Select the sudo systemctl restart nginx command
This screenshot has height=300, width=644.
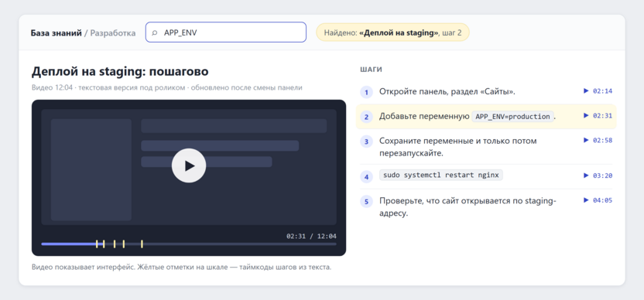point(440,176)
